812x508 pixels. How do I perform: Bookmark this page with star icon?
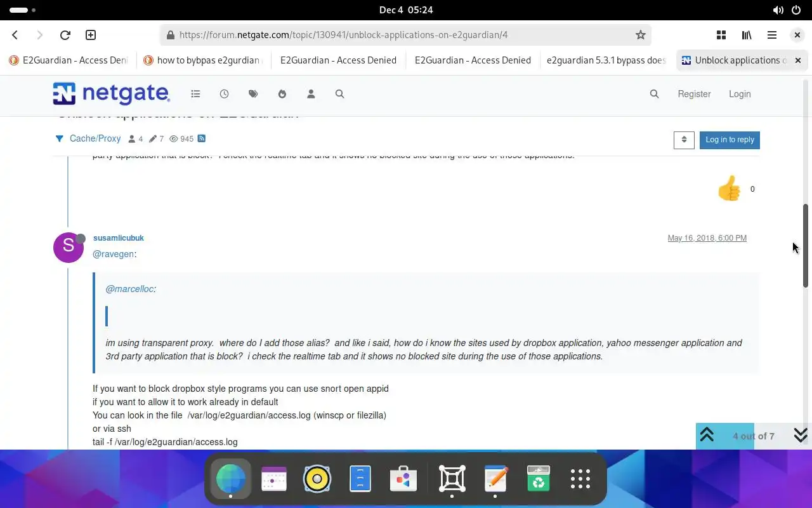[641, 35]
